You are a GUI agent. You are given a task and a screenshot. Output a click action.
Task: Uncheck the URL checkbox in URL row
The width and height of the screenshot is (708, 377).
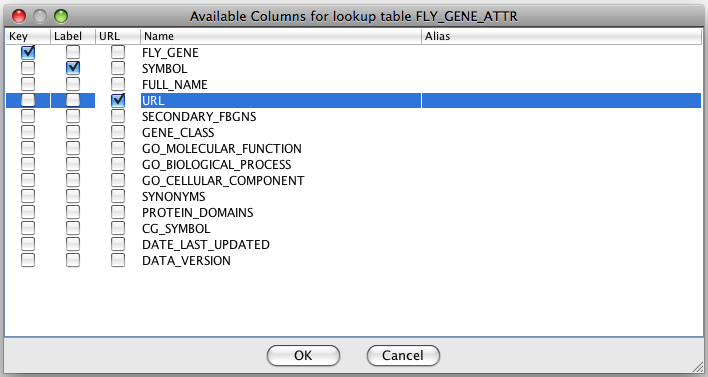118,100
